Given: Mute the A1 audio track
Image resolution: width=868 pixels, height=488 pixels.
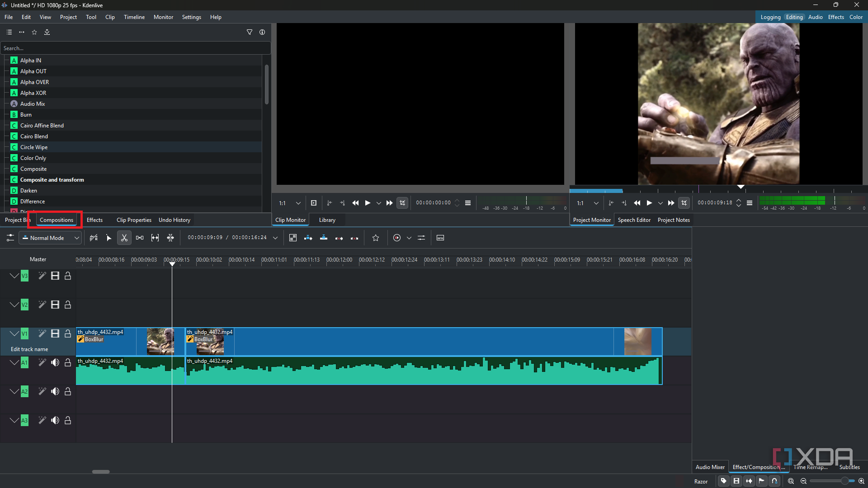Looking at the screenshot, I should pos(55,362).
